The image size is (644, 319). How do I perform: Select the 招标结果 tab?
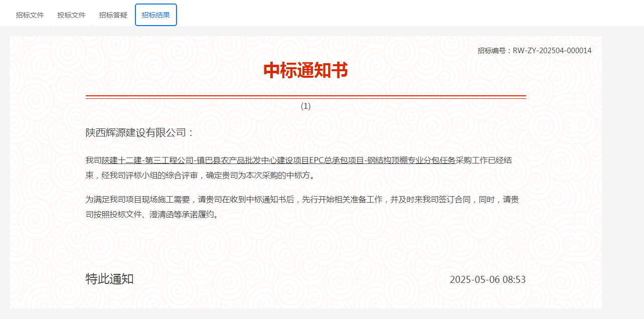156,15
